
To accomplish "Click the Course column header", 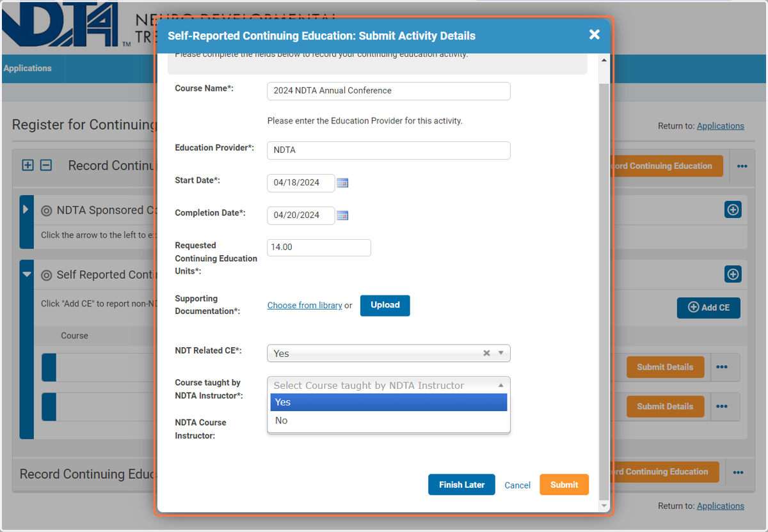I will coord(74,336).
